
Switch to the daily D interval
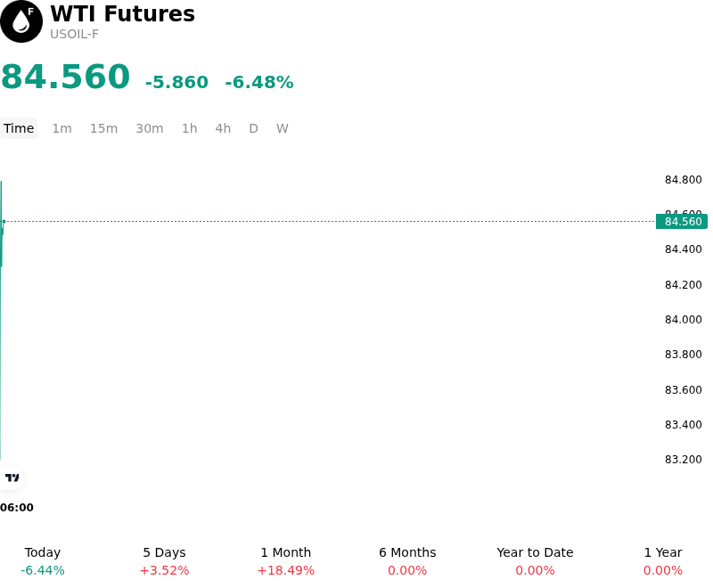tap(254, 128)
